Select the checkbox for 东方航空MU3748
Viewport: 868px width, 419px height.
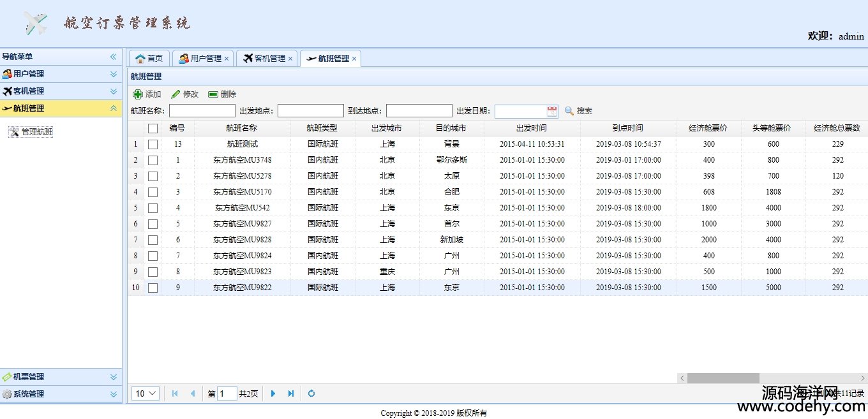(x=153, y=160)
